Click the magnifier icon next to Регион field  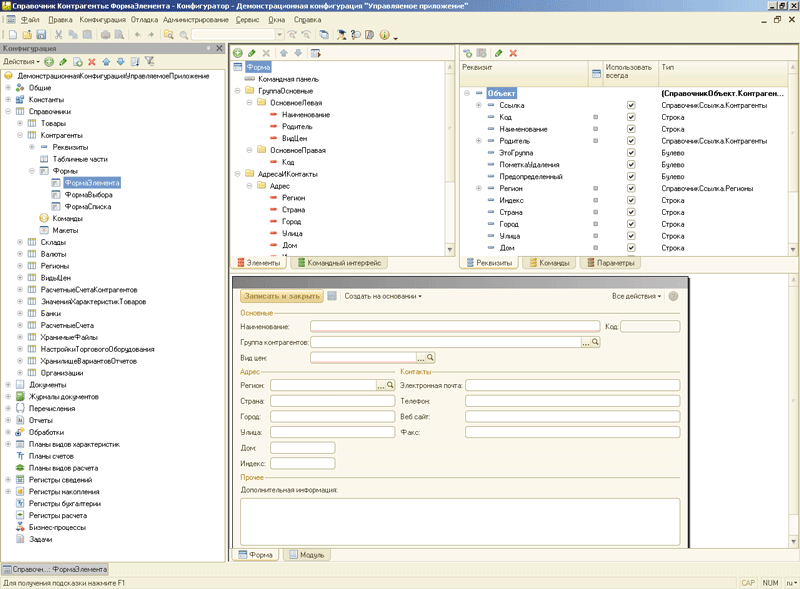point(391,385)
